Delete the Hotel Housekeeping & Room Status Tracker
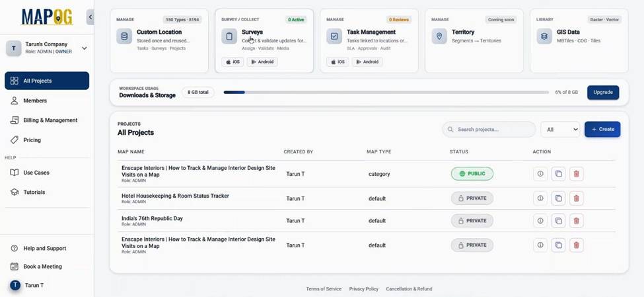Screen dimensions: 644x297 [576, 198]
